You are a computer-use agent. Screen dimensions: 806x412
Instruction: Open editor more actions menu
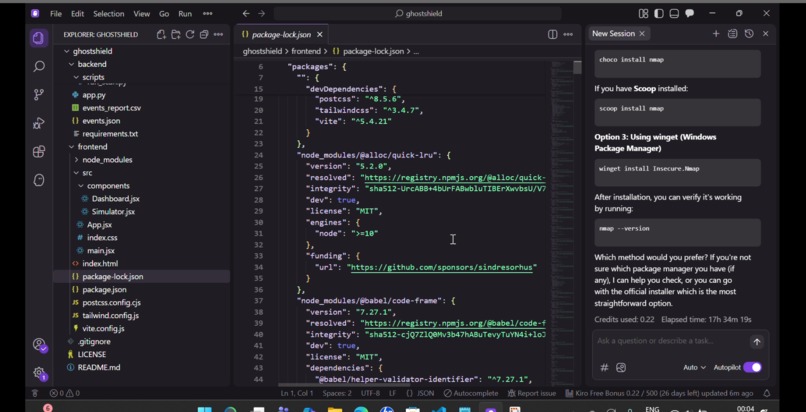coord(568,34)
